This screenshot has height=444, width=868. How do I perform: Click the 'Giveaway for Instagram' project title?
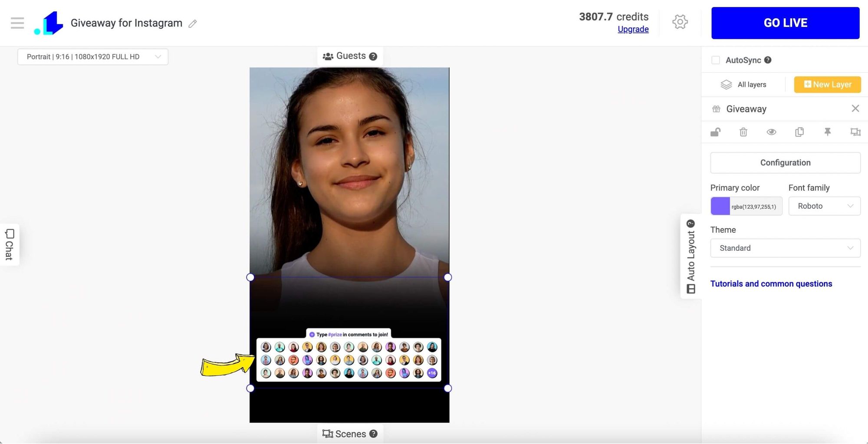tap(126, 23)
